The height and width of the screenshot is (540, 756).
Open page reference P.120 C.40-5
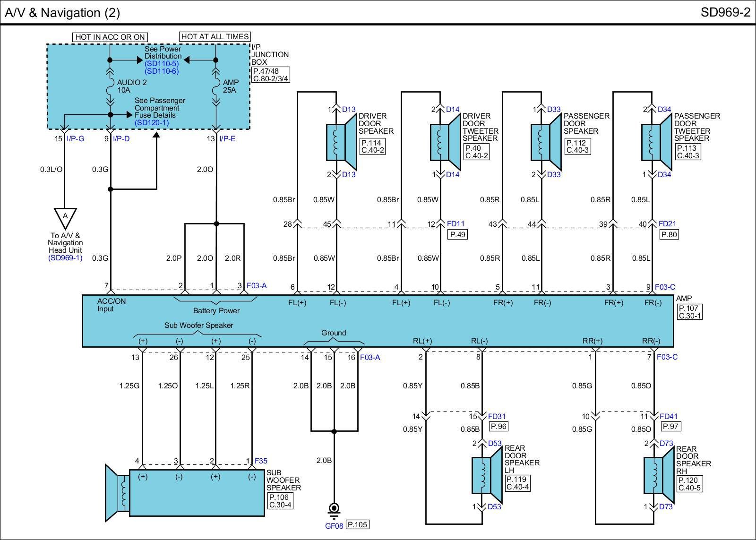tap(689, 484)
